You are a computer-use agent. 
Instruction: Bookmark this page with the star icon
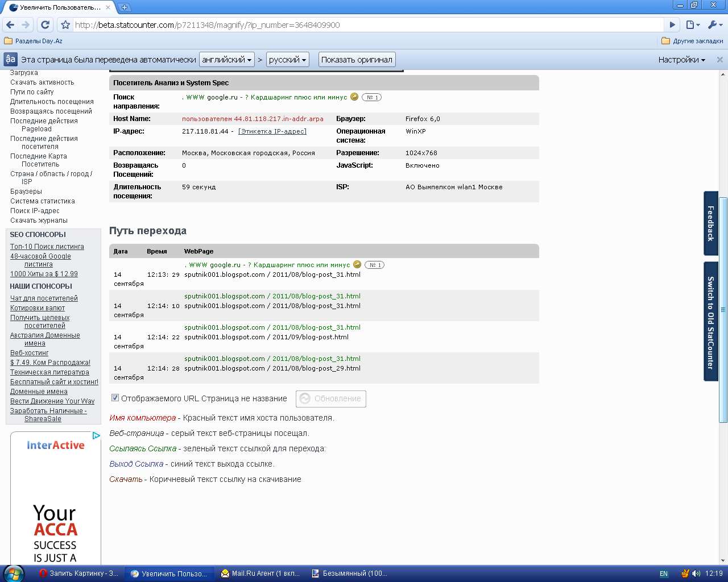(65, 25)
